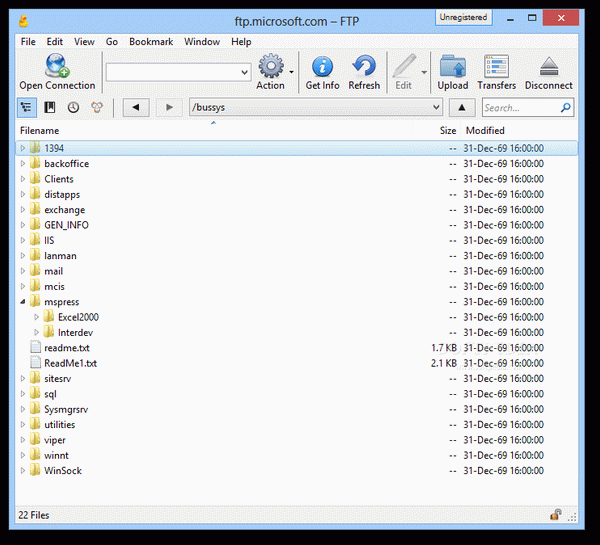
Task: Expand the Excel2000 folder
Action: [36, 317]
